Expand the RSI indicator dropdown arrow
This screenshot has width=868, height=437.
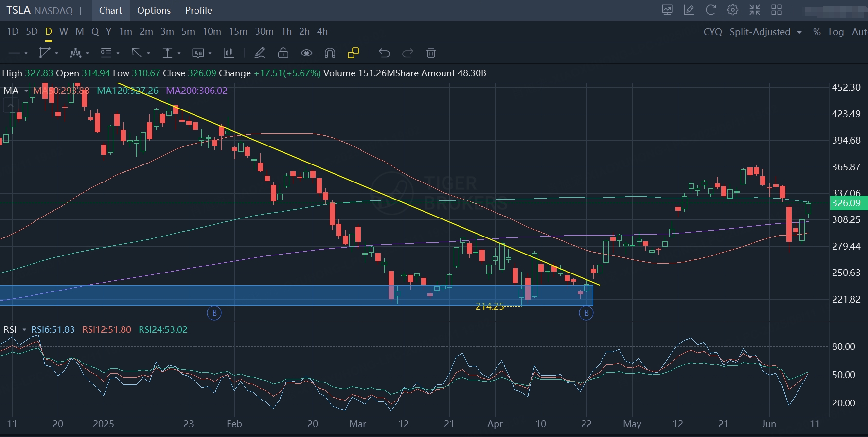24,330
